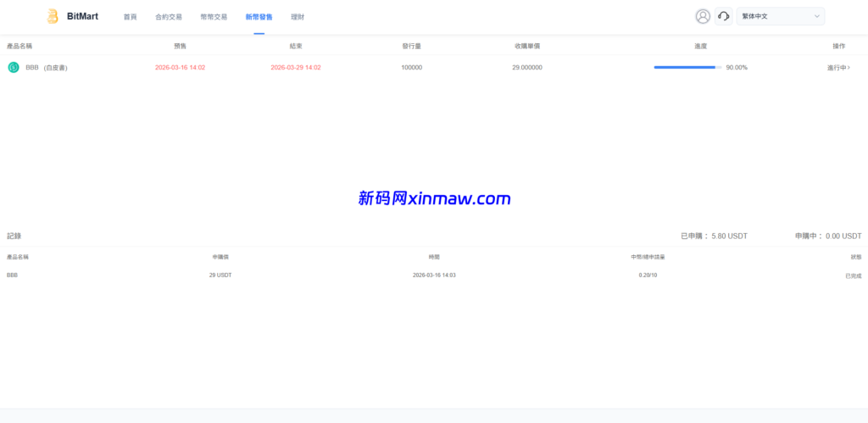Select 新幣發售 navigation tab

pyautogui.click(x=259, y=17)
